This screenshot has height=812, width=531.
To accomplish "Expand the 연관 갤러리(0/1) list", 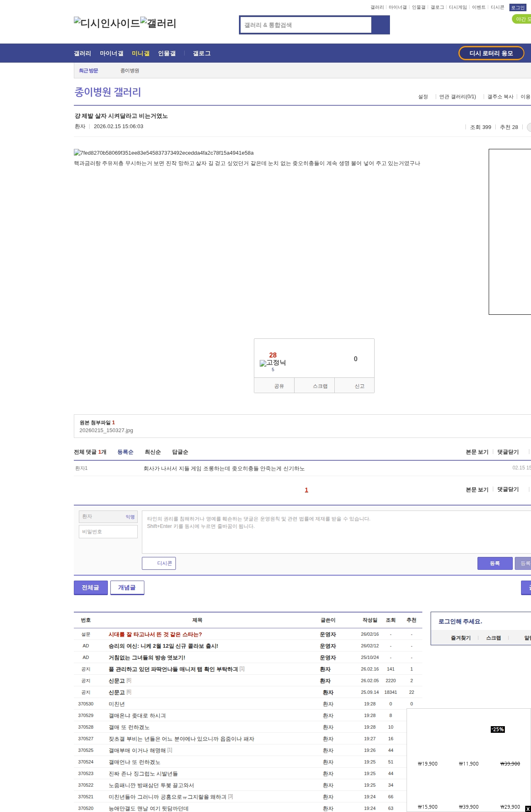I will [458, 97].
